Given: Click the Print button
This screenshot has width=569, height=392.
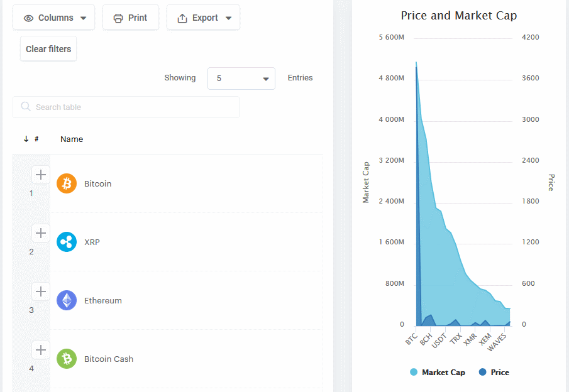Looking at the screenshot, I should (131, 18).
